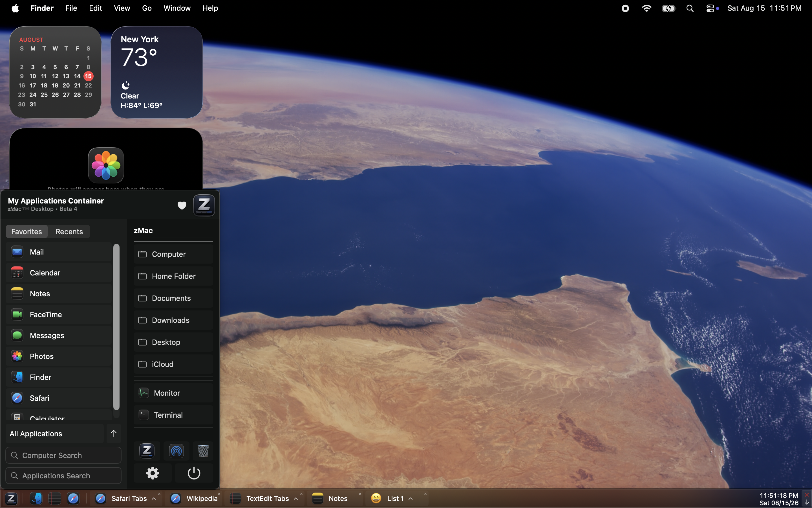Open the Trash can icon

tap(203, 451)
